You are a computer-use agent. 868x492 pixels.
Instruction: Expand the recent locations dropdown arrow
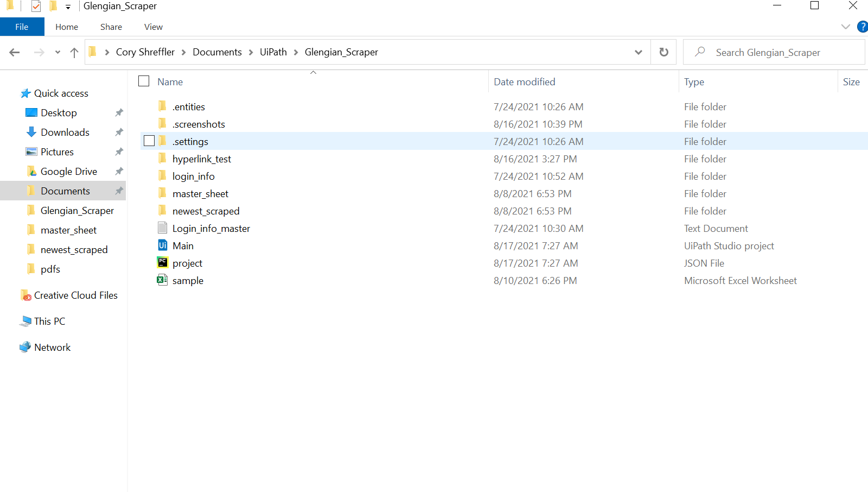(57, 52)
